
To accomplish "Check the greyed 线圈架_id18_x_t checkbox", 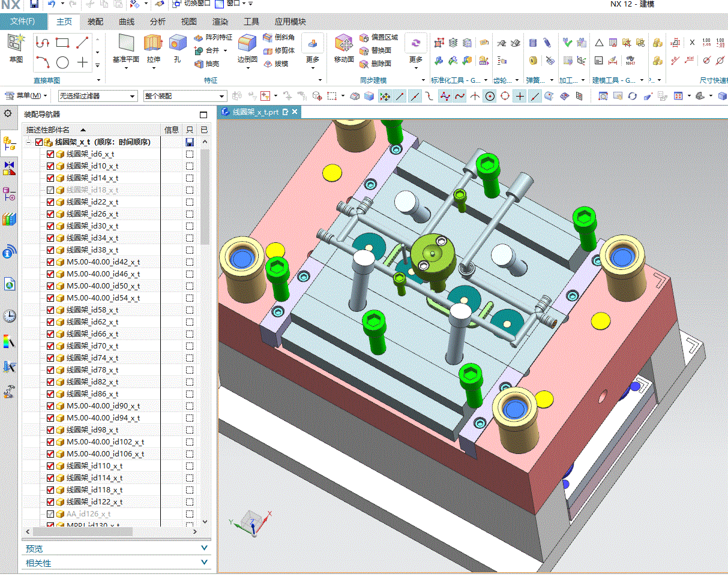I will point(50,190).
